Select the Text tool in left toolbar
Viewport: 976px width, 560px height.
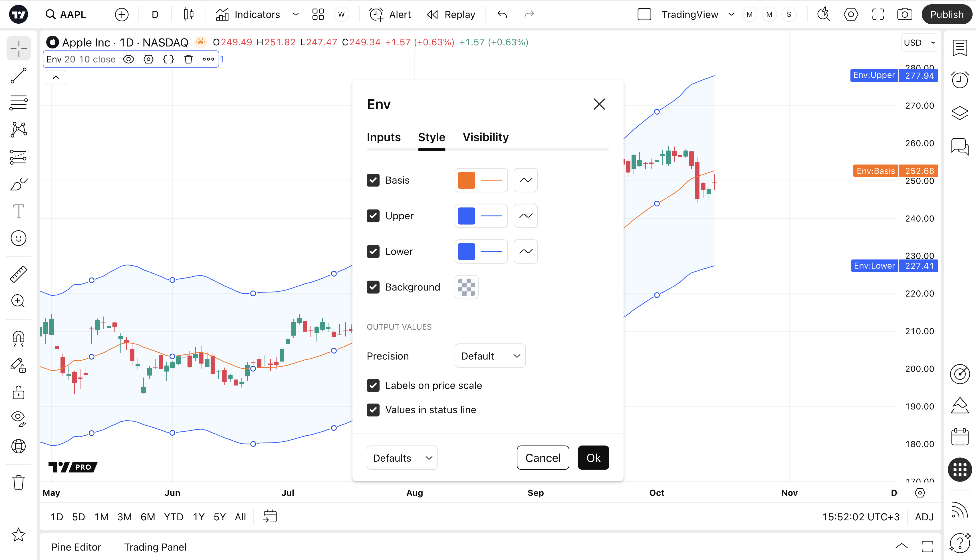19,211
